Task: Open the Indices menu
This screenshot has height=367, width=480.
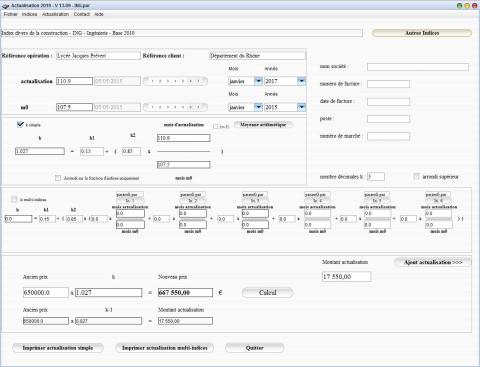Action: pyautogui.click(x=29, y=14)
